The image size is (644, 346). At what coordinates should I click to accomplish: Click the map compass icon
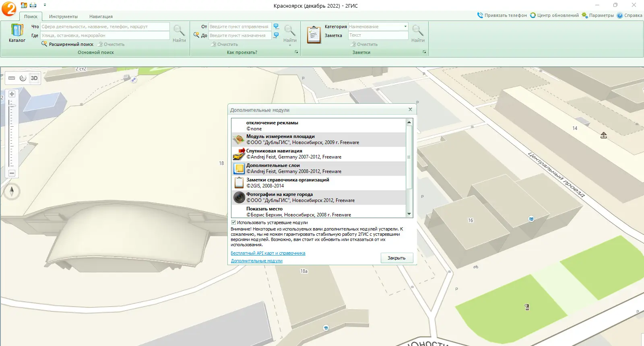pyautogui.click(x=12, y=191)
